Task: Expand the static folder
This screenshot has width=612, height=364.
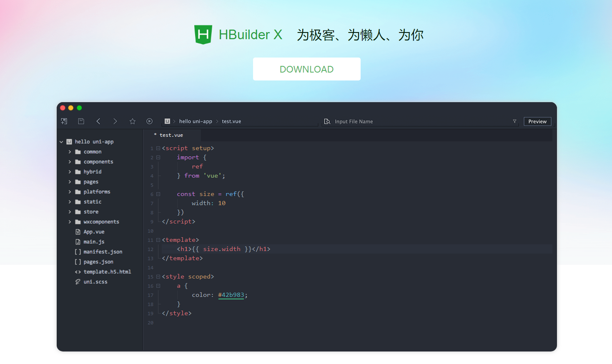Action: tap(70, 202)
